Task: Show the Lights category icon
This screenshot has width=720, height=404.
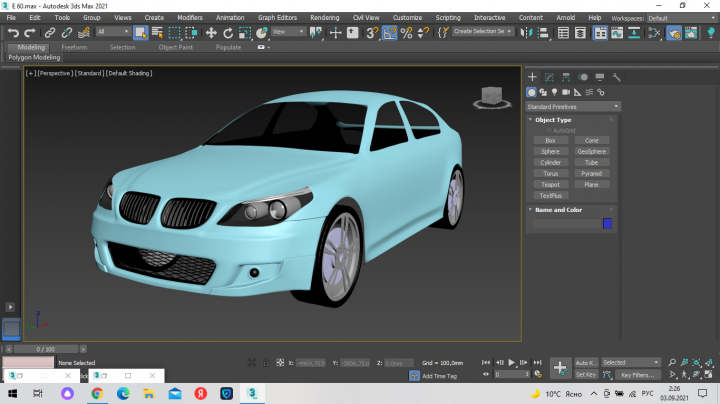Action: 554,92
